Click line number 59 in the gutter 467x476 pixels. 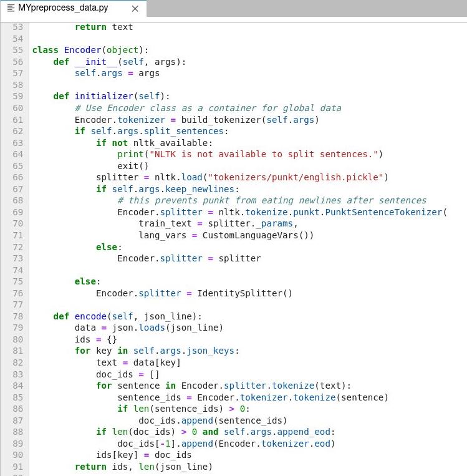pos(17,96)
